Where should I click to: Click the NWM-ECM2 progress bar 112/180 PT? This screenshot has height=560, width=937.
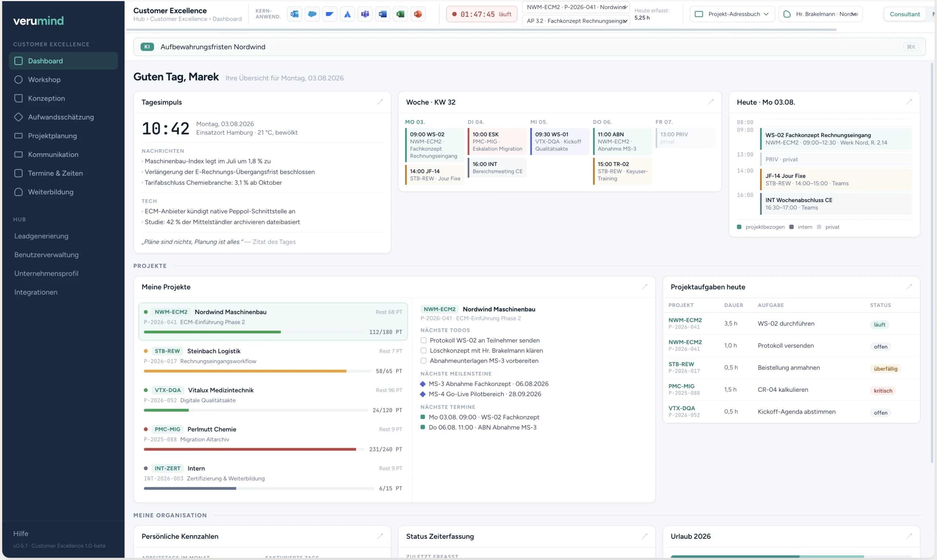pos(254,332)
